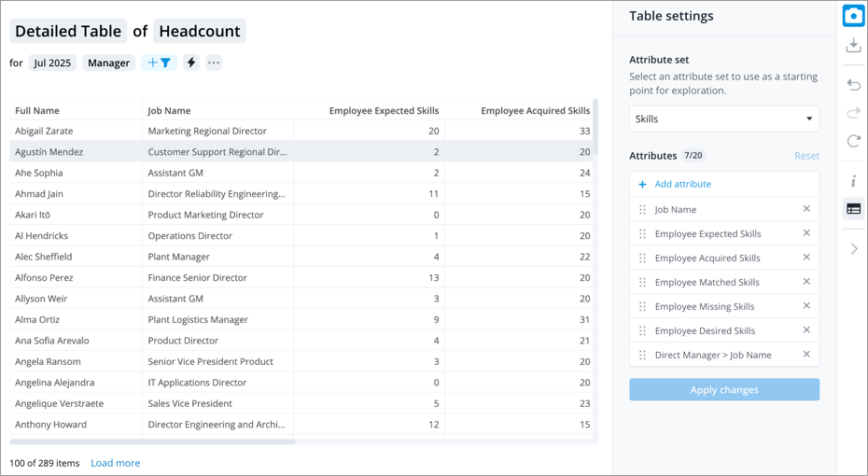Change the Headcount metric selector
Screen dimensions: 868x476
coord(200,31)
